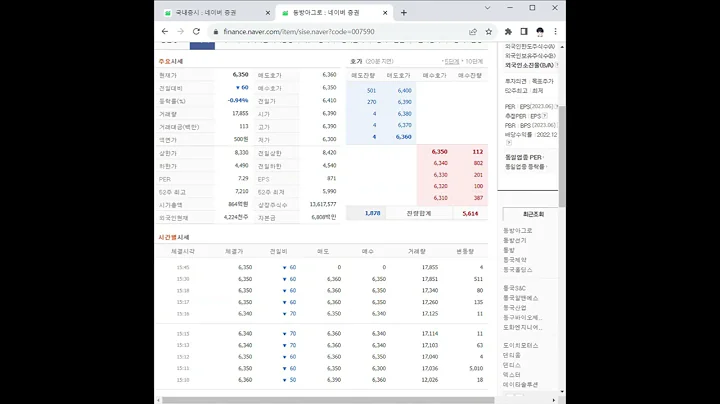Click the vertical scrollbar thumb

(x=562, y=156)
